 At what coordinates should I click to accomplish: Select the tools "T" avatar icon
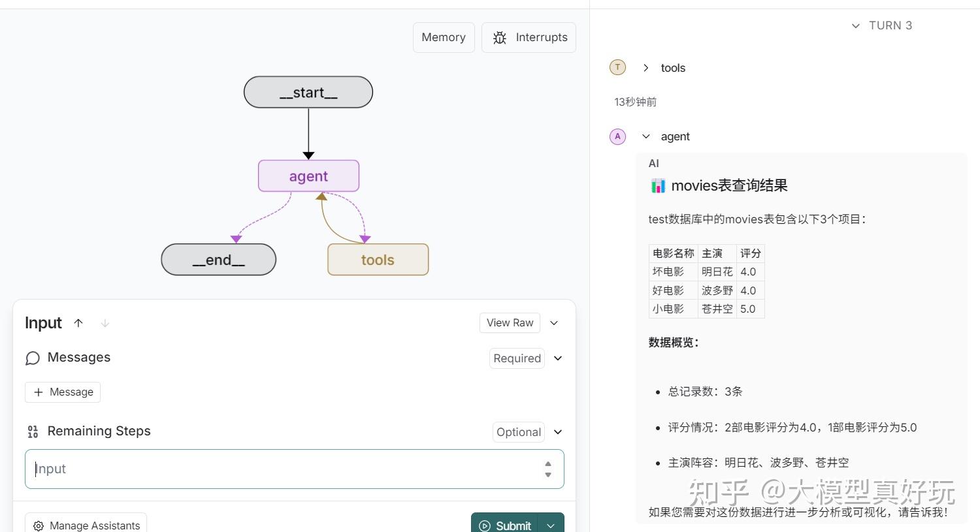[617, 67]
